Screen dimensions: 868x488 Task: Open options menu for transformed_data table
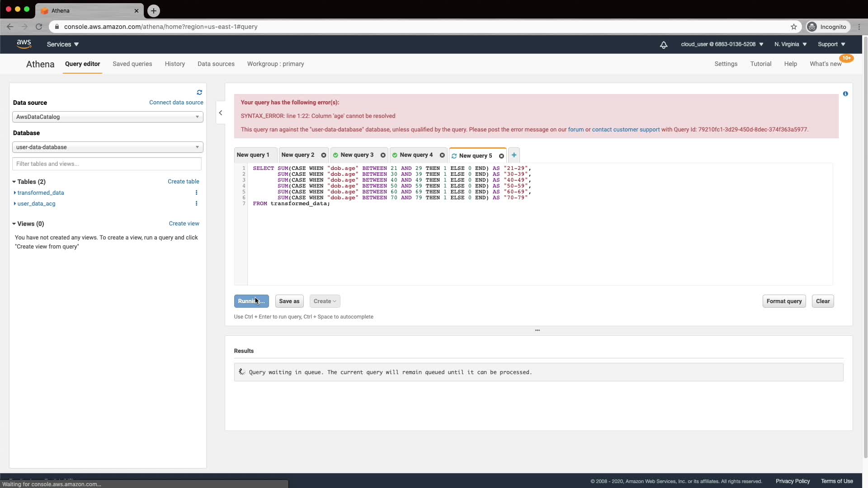196,192
